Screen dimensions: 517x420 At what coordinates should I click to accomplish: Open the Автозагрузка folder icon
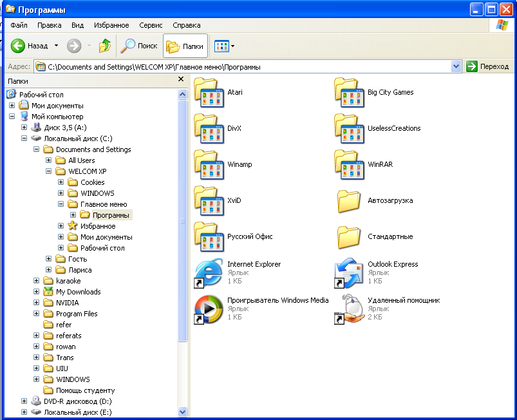(x=348, y=200)
